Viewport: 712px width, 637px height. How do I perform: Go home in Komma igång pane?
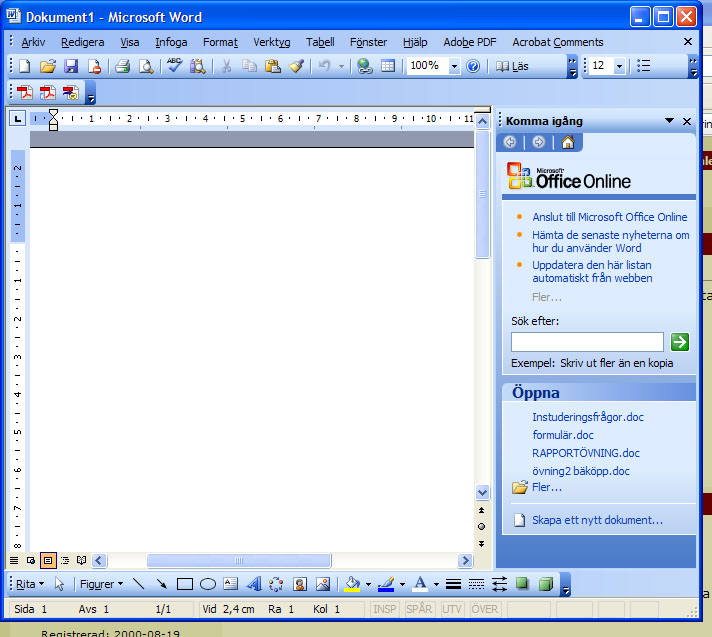pos(568,143)
